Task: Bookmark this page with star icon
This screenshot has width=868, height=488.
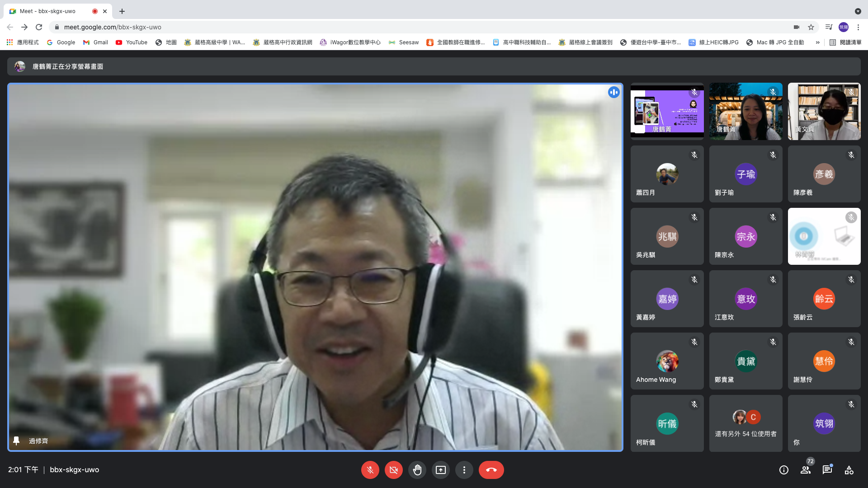Action: tap(811, 27)
